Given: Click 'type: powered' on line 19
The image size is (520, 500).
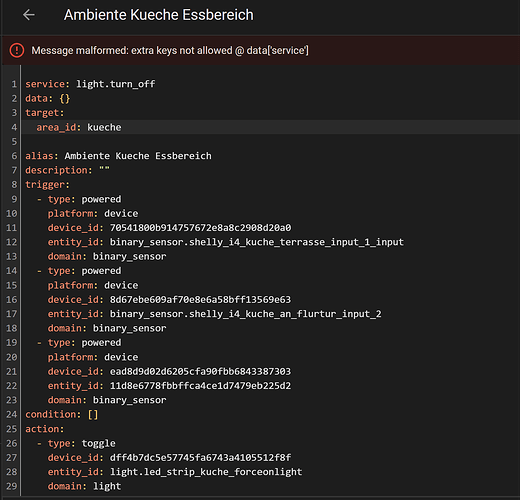Looking at the screenshot, I should coord(85,343).
